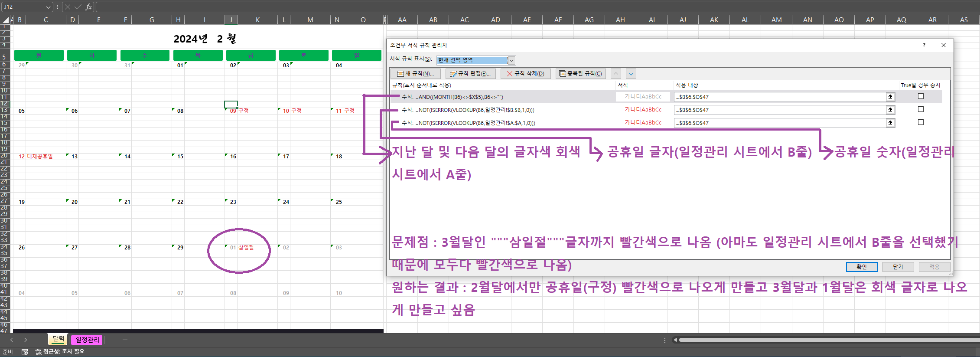The image size is (980, 357).
Task: Click the next sheet navigation arrow
Action: pyautogui.click(x=26, y=340)
